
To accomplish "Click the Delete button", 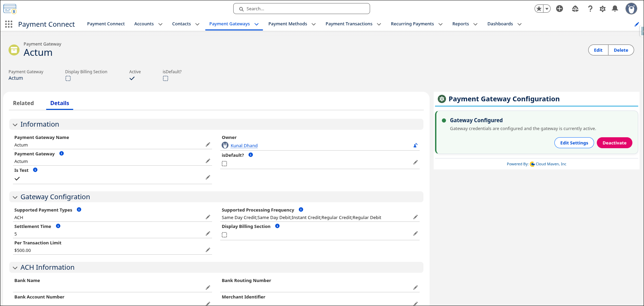I will 621,50.
